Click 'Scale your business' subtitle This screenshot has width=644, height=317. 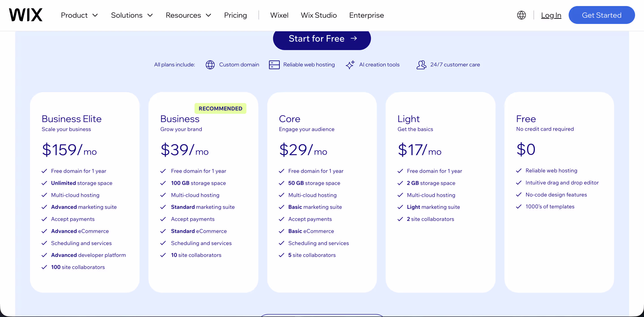point(66,129)
